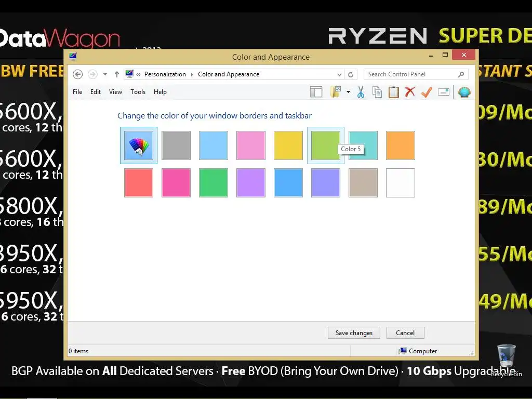Click the search magnifier icon
This screenshot has width=532, height=399.
tap(461, 74)
